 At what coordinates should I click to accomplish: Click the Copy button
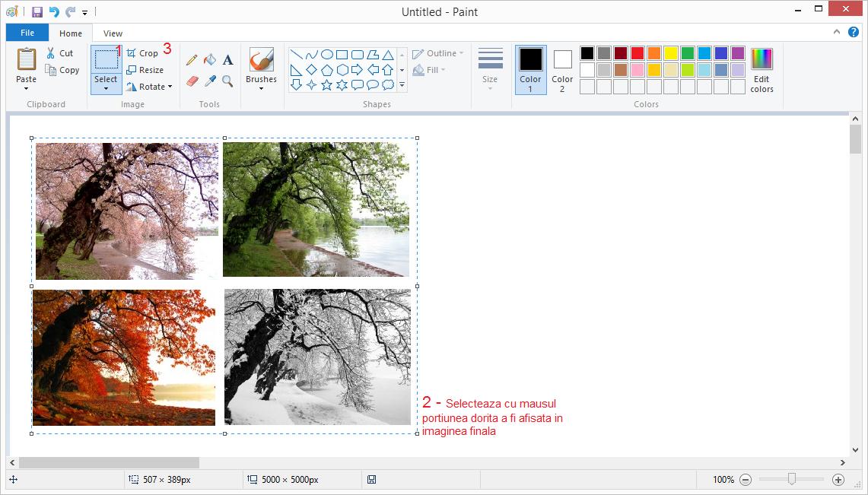click(62, 70)
